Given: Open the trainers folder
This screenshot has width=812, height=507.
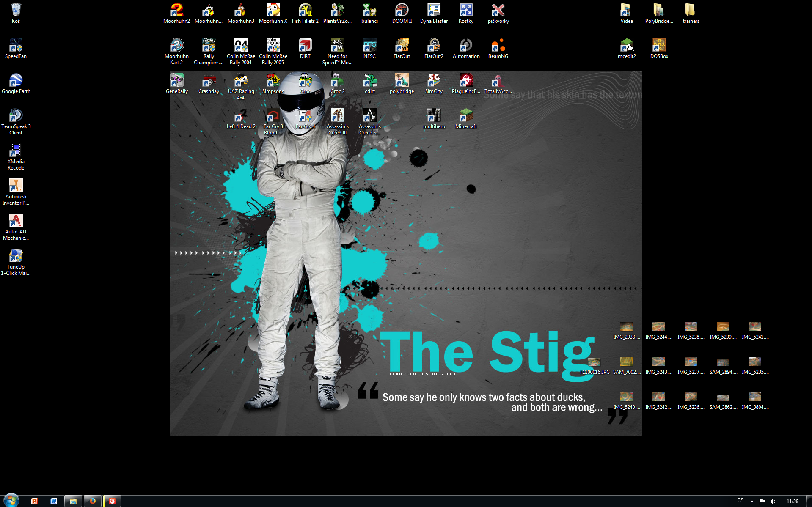Looking at the screenshot, I should pyautogui.click(x=691, y=14).
